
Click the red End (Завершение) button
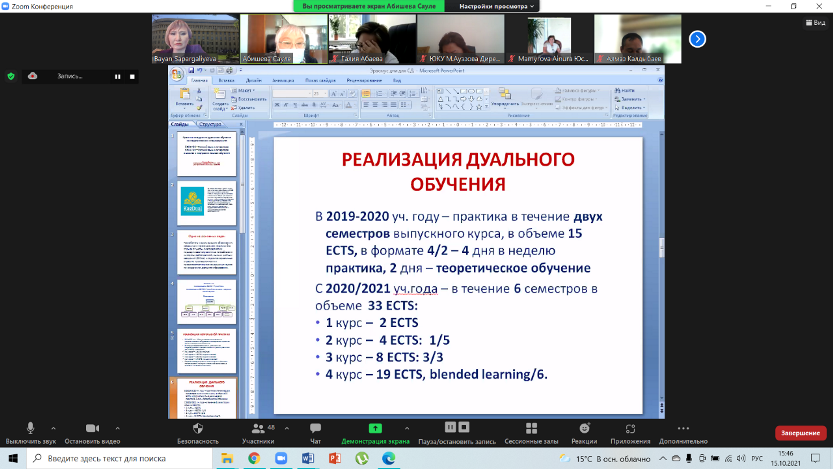[800, 433]
